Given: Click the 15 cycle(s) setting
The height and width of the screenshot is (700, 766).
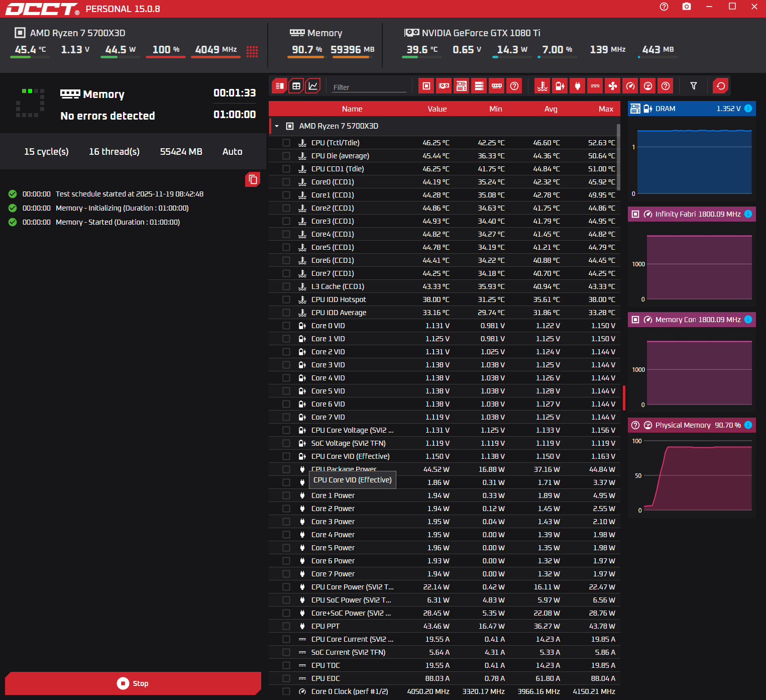Looking at the screenshot, I should click(x=46, y=152).
